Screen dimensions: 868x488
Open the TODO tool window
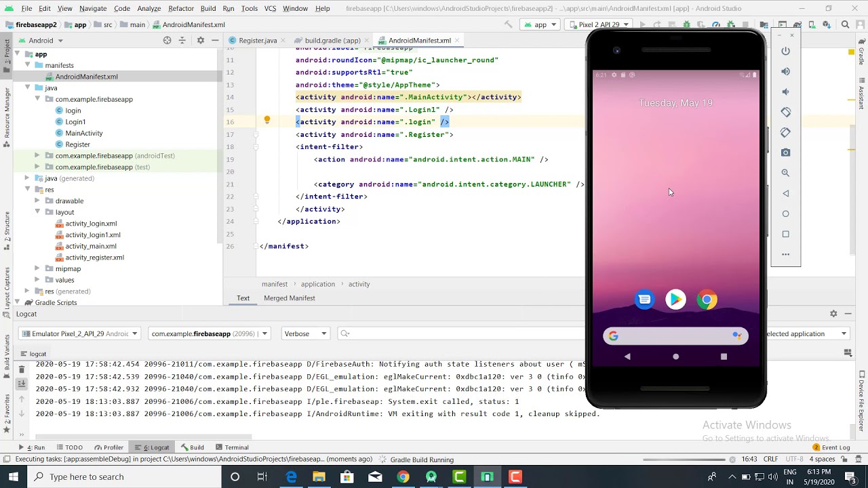[70, 447]
